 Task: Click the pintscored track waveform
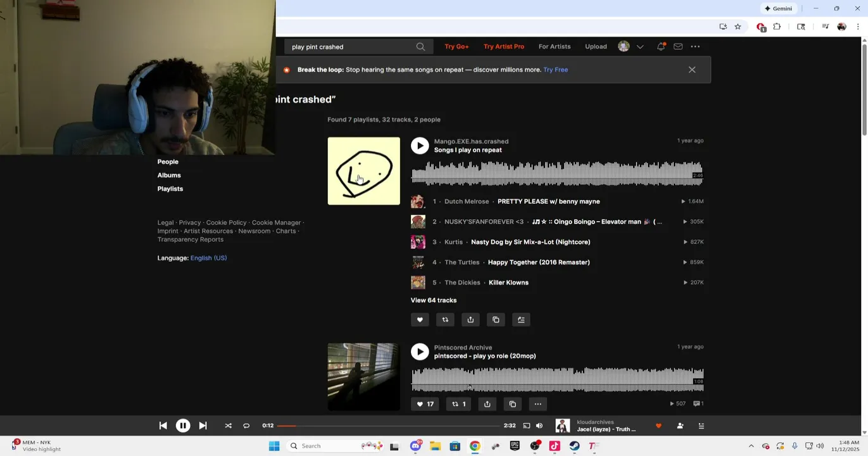tap(557, 379)
